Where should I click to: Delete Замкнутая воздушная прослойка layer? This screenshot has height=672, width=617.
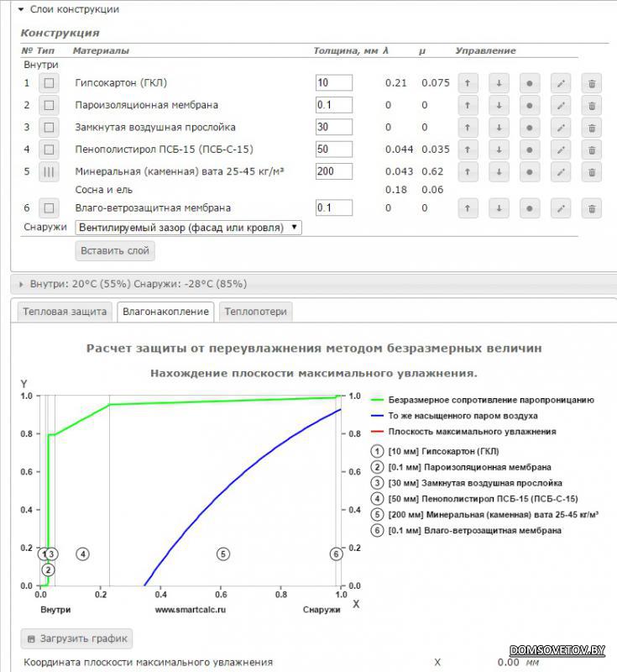592,128
